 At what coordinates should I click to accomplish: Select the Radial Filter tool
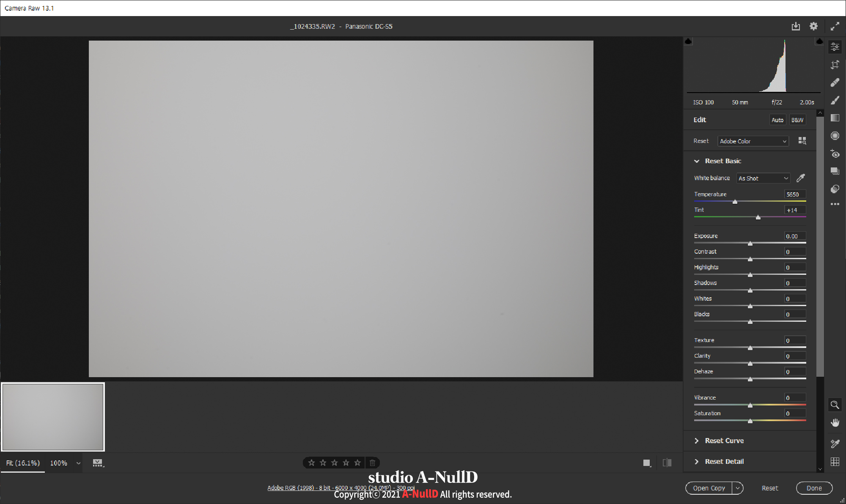(x=835, y=136)
